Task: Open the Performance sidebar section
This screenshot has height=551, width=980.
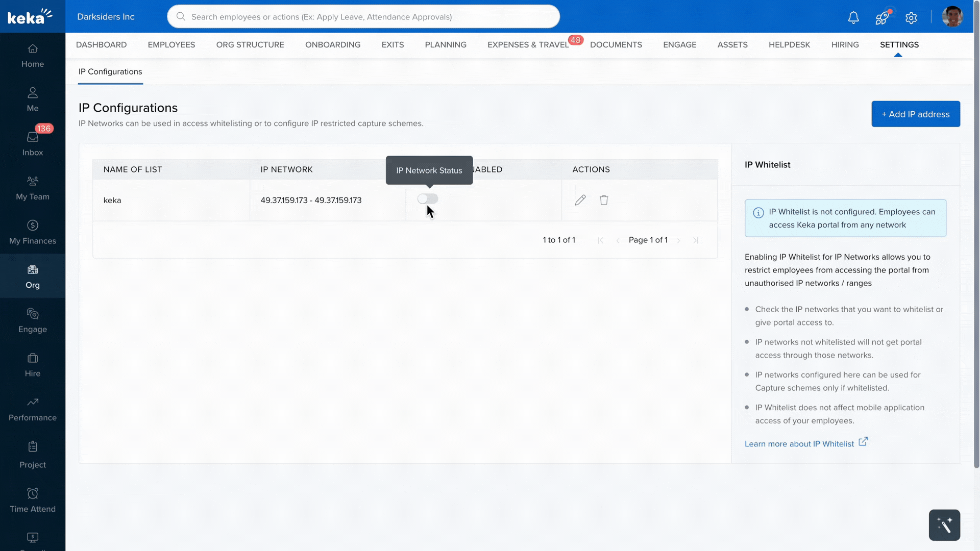Action: click(x=33, y=409)
